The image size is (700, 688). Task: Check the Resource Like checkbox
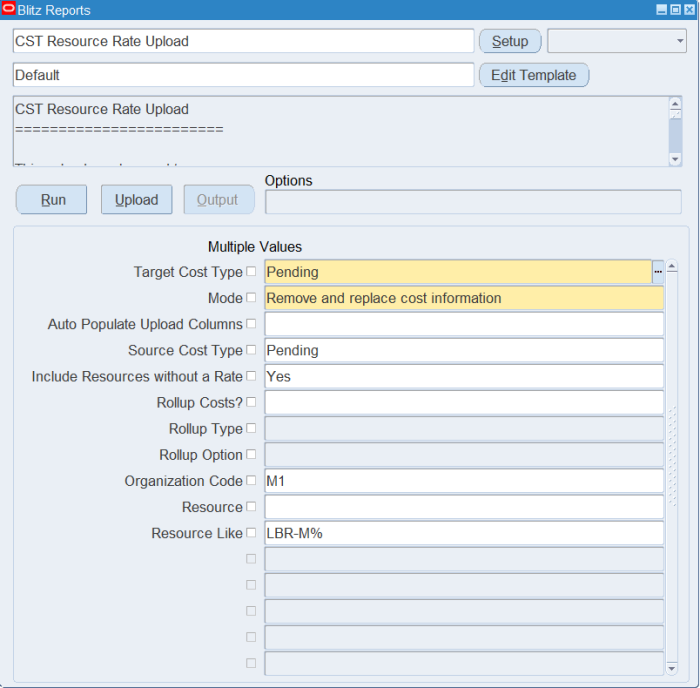251,532
